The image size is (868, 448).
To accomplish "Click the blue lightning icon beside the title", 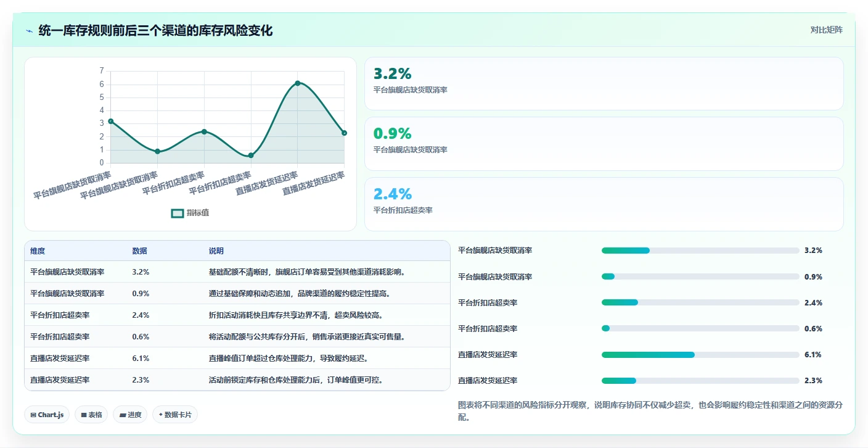I will coord(30,31).
